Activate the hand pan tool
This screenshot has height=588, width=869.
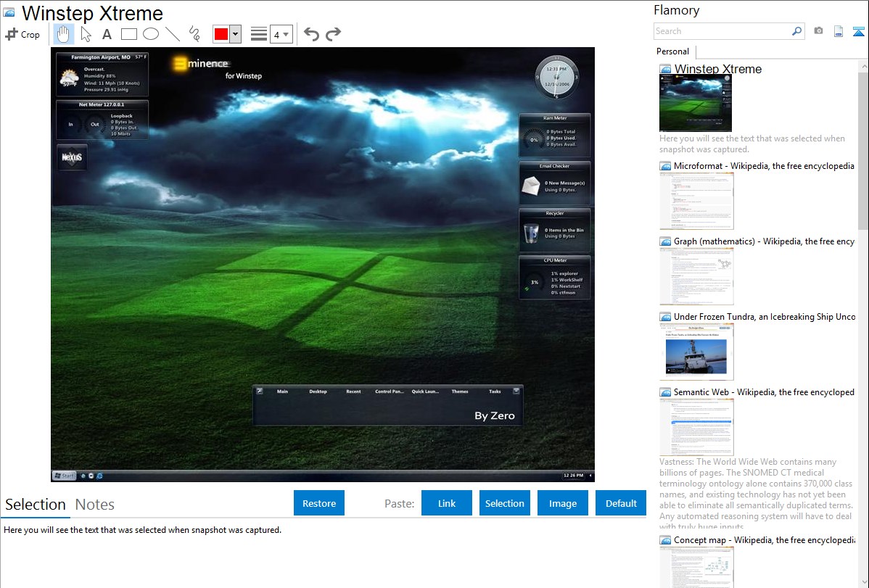(63, 34)
